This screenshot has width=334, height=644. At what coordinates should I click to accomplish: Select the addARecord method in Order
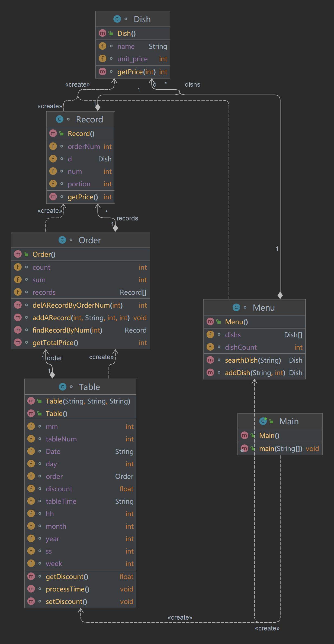[x=81, y=318]
